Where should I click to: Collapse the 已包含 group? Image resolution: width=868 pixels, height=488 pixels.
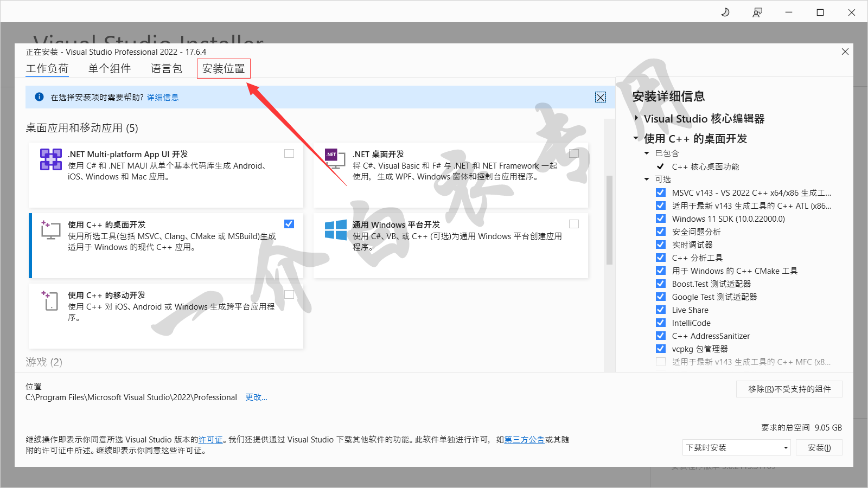647,153
